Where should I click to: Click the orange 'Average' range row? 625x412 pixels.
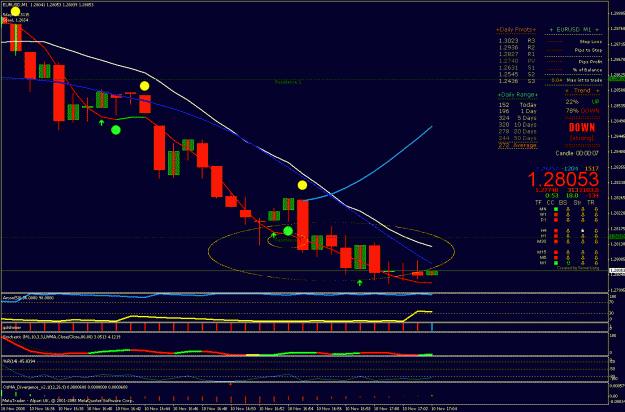pos(517,145)
